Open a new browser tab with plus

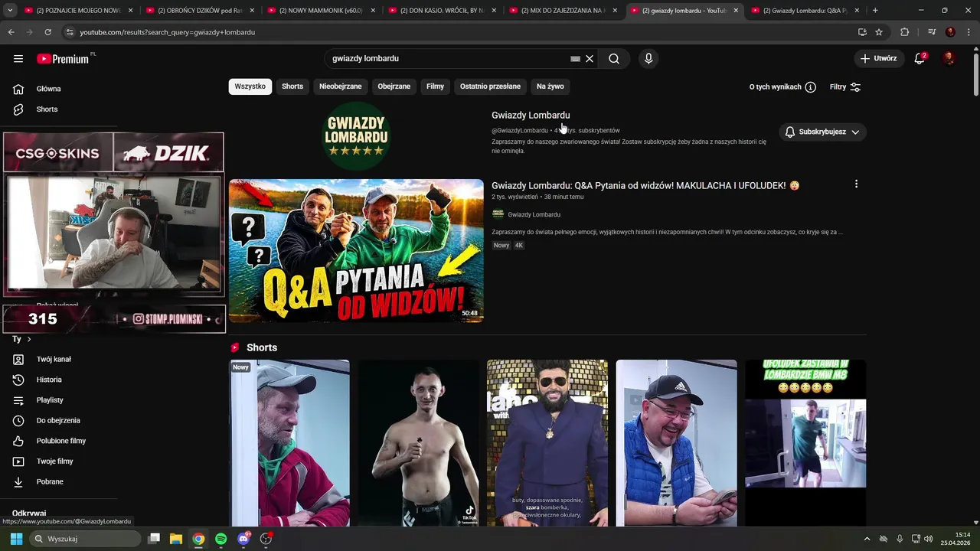(875, 10)
